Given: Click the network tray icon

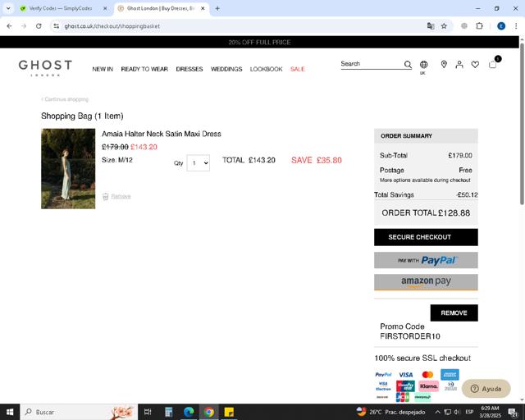Looking at the screenshot, I should click(x=447, y=412).
